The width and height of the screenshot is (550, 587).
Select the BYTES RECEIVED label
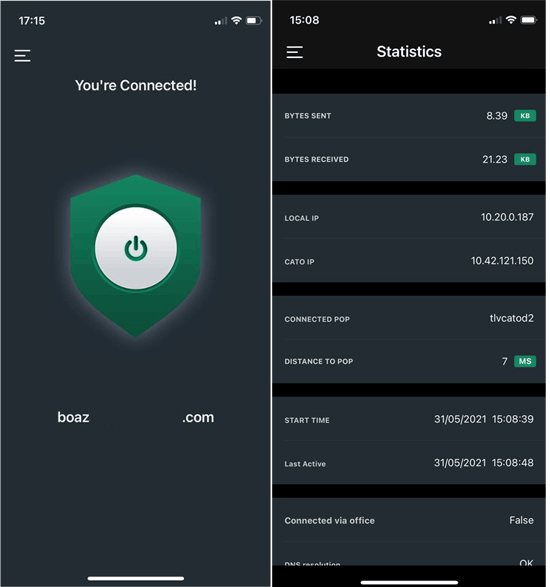(316, 159)
